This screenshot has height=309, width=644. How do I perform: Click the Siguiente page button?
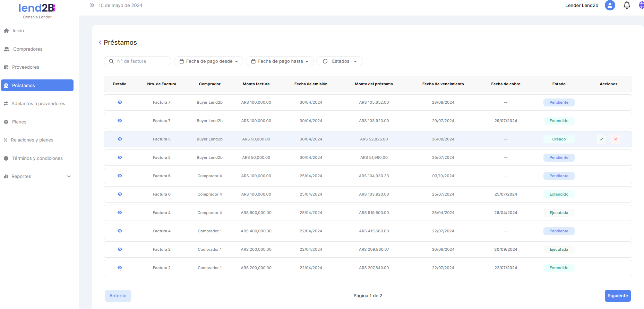tap(617, 296)
